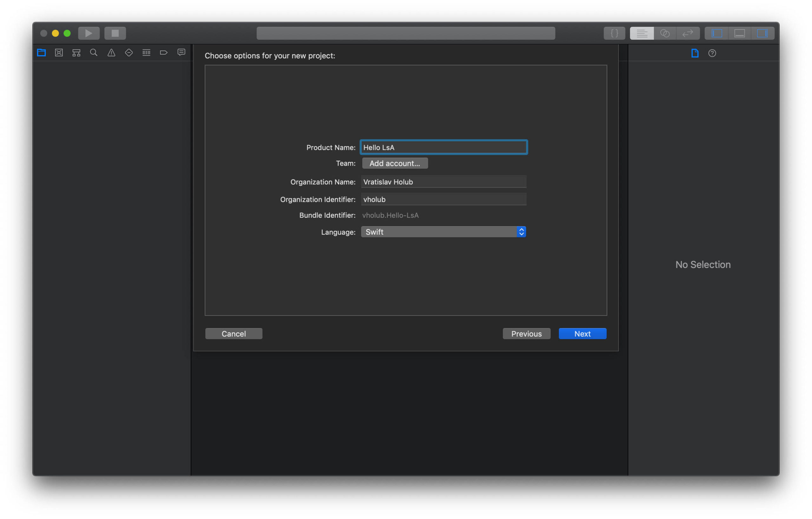812x519 pixels.
Task: Switch to the File inspector tab
Action: 695,53
